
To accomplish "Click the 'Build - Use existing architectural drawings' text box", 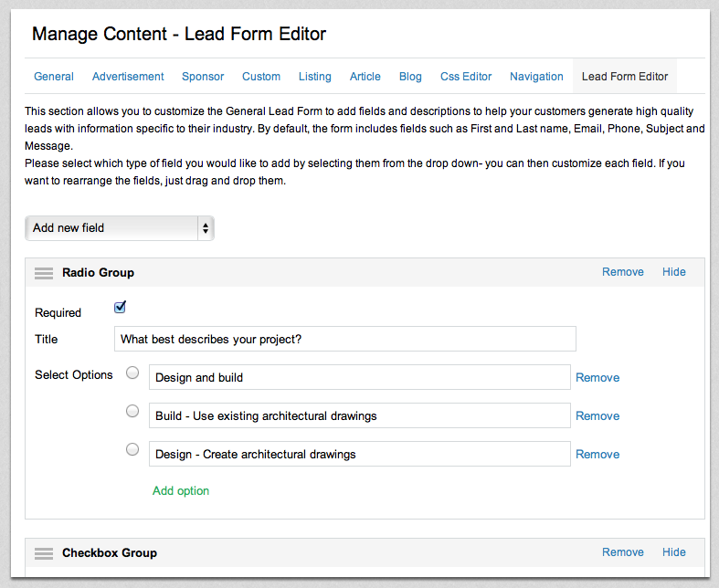I will (x=359, y=416).
